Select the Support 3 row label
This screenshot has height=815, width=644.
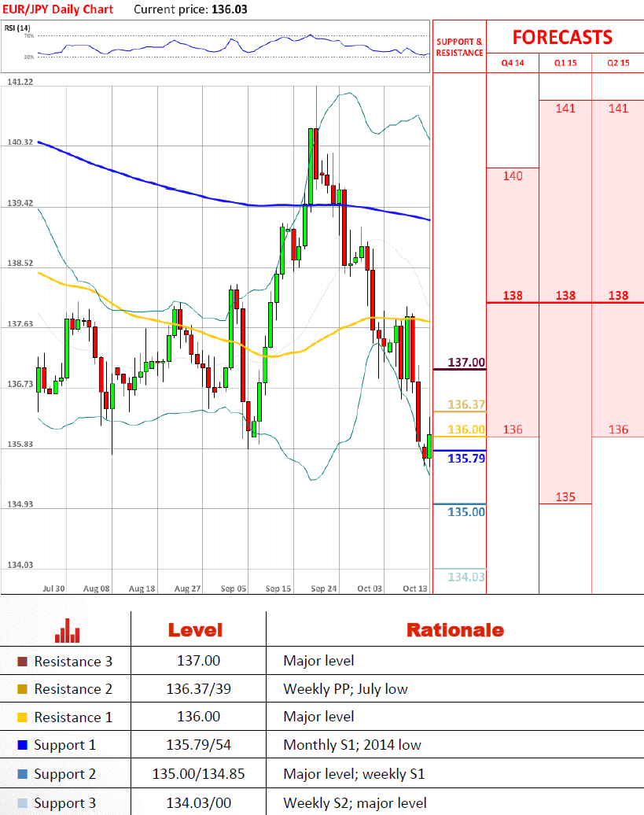coord(65,803)
